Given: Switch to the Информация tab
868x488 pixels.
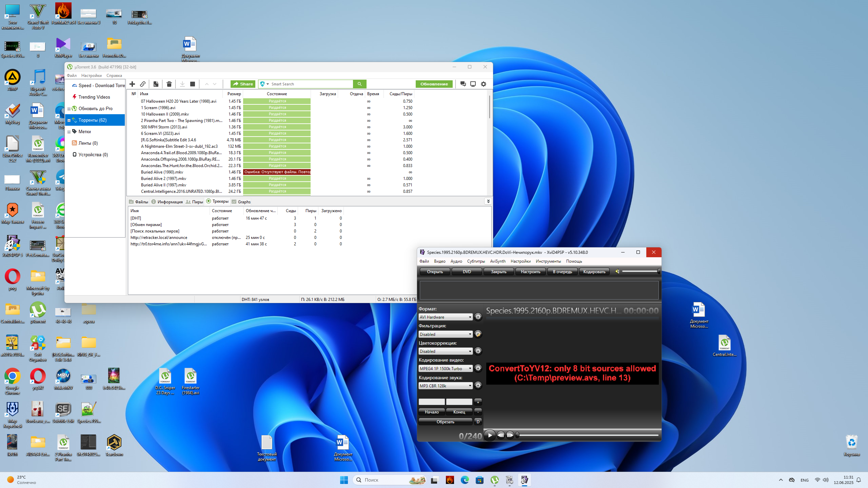Looking at the screenshot, I should [167, 202].
